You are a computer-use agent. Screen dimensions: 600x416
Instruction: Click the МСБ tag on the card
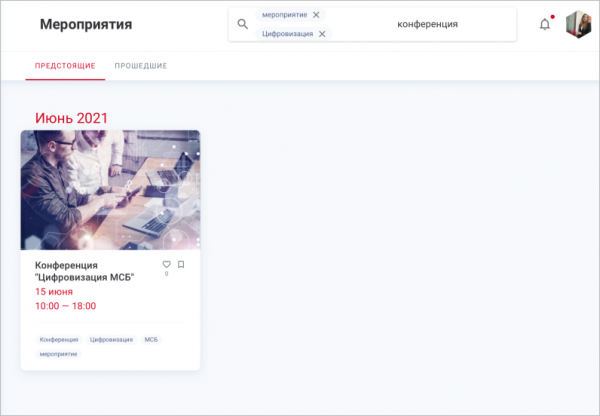coord(151,340)
